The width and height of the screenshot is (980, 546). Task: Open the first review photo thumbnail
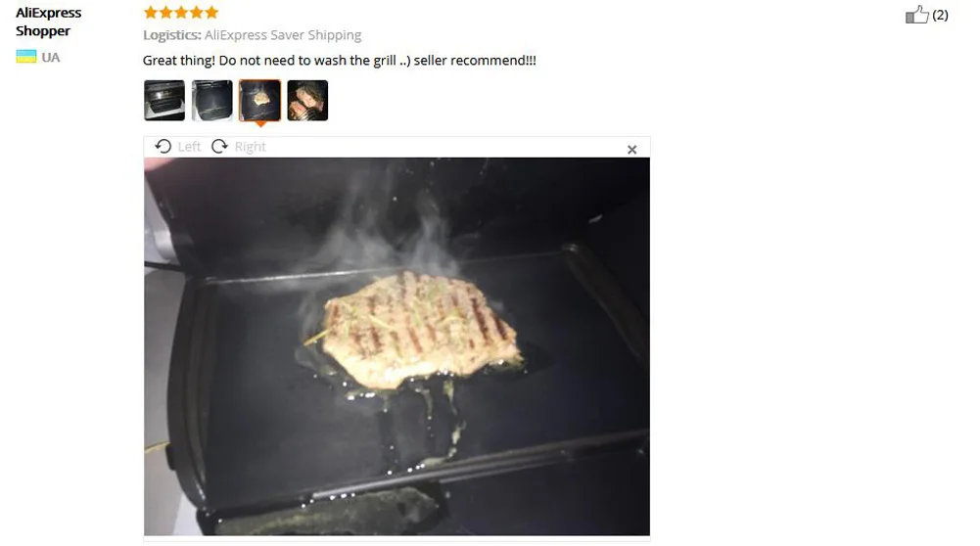pyautogui.click(x=164, y=100)
